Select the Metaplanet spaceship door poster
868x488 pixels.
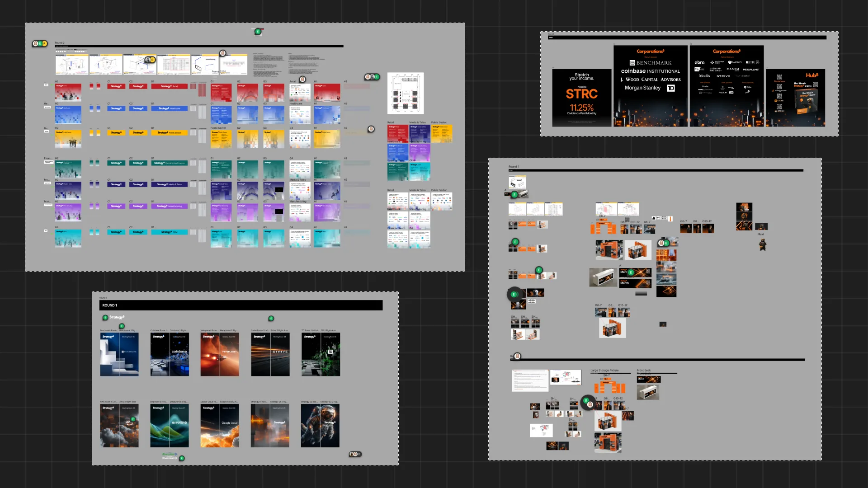tap(220, 354)
